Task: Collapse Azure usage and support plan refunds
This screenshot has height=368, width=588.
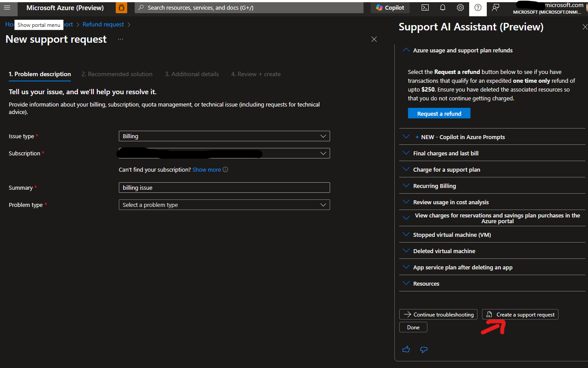Action: pyautogui.click(x=492, y=50)
